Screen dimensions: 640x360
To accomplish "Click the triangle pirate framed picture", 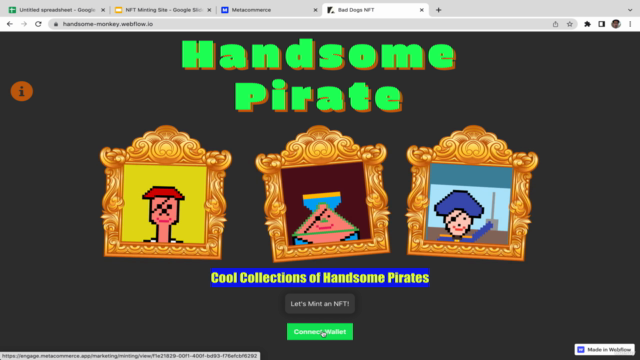I will [x=322, y=193].
